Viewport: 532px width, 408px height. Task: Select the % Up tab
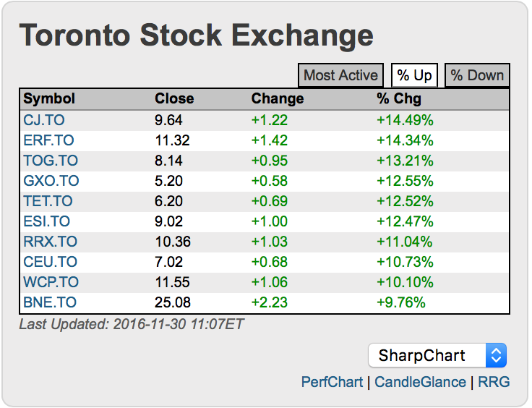415,75
